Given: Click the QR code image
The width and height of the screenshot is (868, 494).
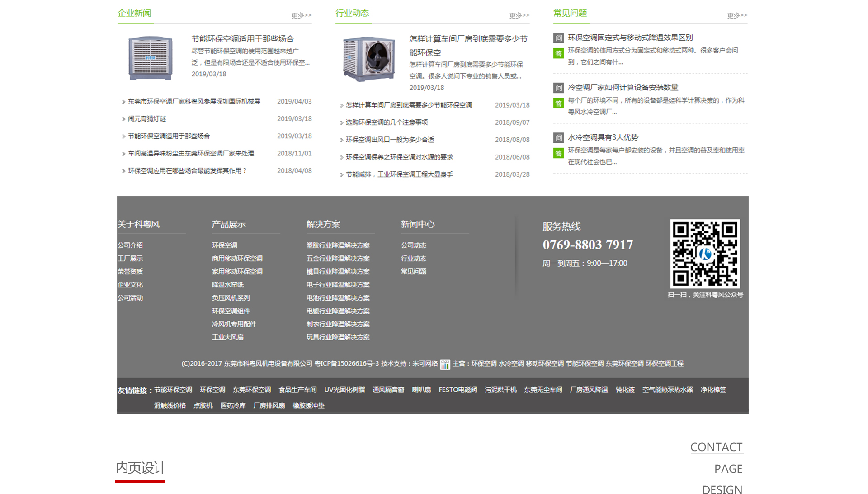Looking at the screenshot, I should pos(704,254).
